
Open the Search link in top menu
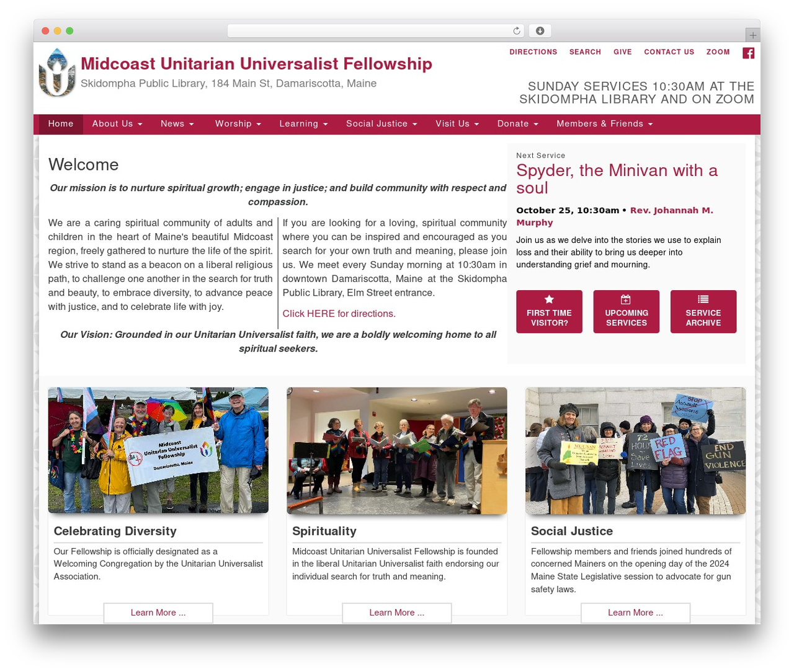tap(585, 52)
